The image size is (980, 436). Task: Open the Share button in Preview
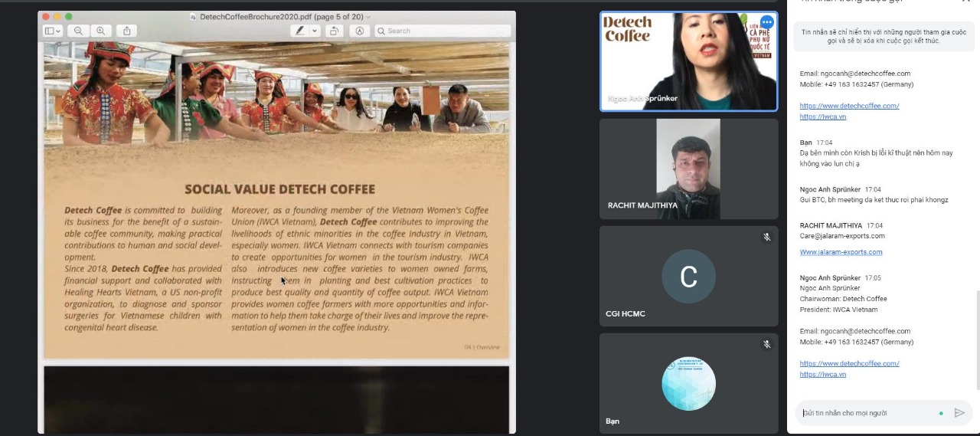tap(127, 31)
